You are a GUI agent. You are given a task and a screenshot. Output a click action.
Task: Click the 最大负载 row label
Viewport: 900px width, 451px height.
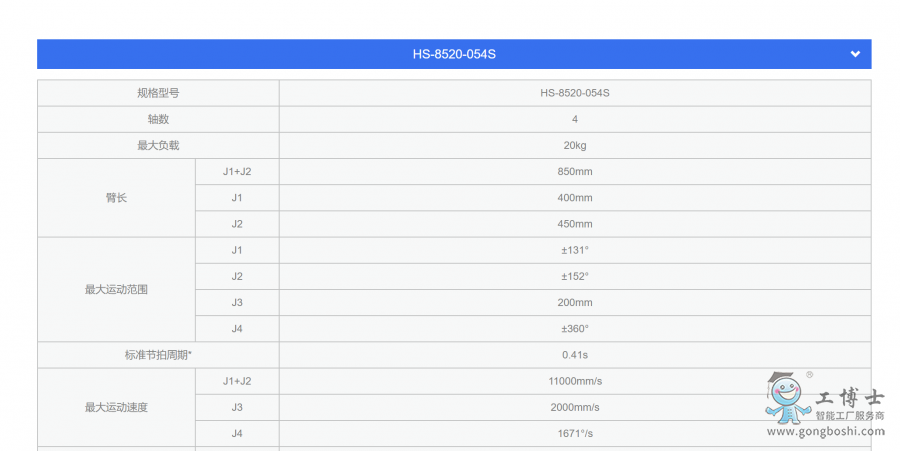(158, 145)
